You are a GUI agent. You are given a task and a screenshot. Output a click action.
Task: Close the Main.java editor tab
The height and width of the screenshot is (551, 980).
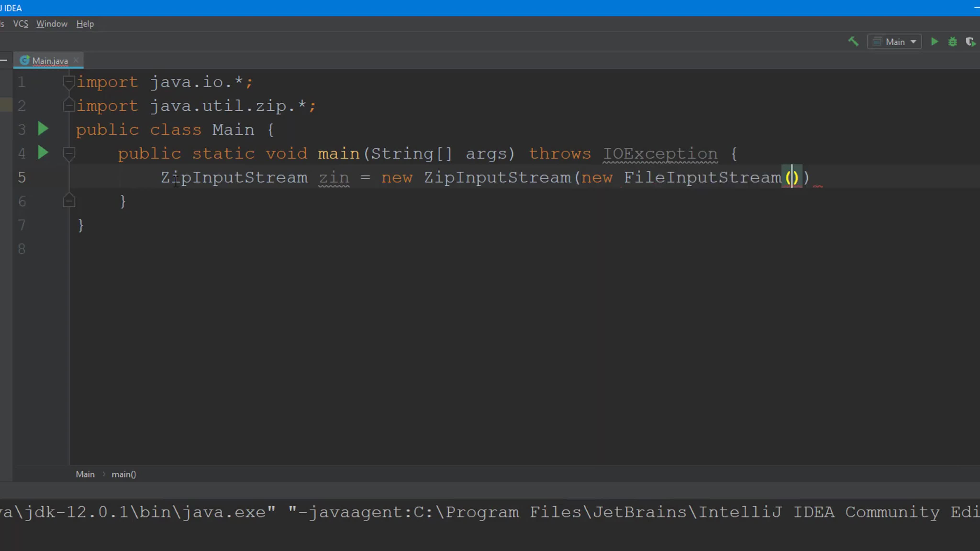pos(76,61)
